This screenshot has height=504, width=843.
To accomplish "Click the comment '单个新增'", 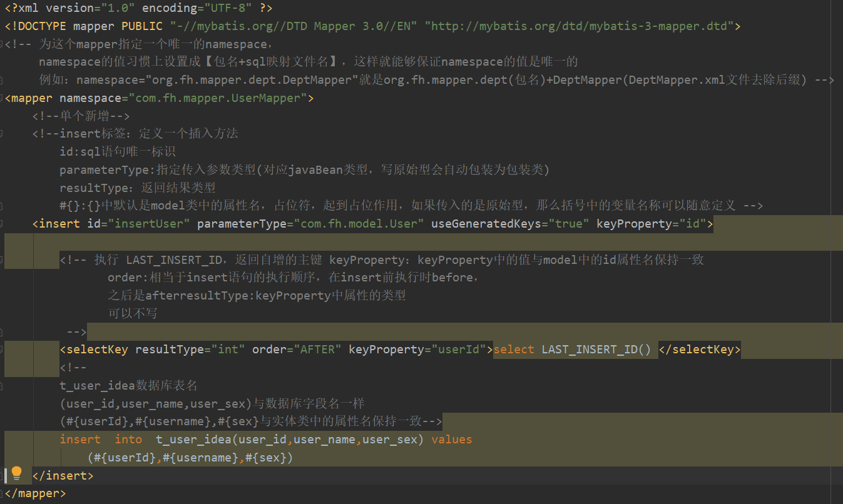I will [81, 116].
